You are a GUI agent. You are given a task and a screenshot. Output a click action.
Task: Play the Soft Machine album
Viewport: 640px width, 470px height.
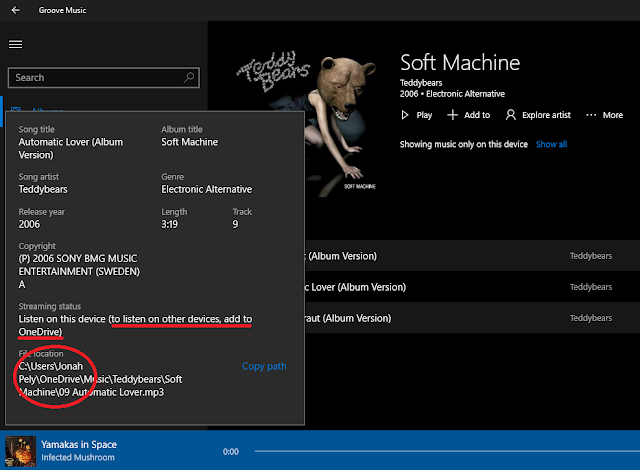416,115
